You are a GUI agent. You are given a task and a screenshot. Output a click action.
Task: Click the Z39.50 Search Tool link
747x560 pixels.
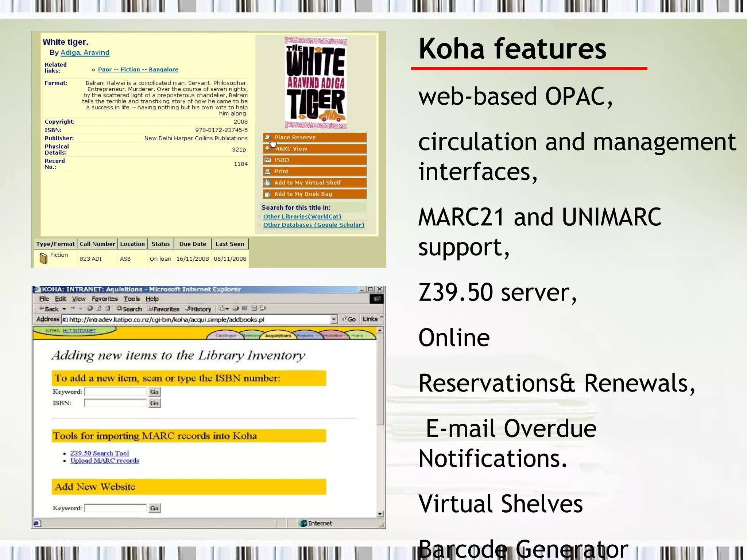[x=100, y=453]
